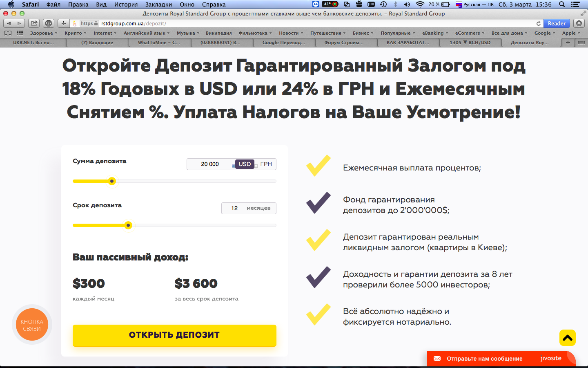Click the add new tab plus icon
This screenshot has width=588, height=368.
pyautogui.click(x=568, y=42)
